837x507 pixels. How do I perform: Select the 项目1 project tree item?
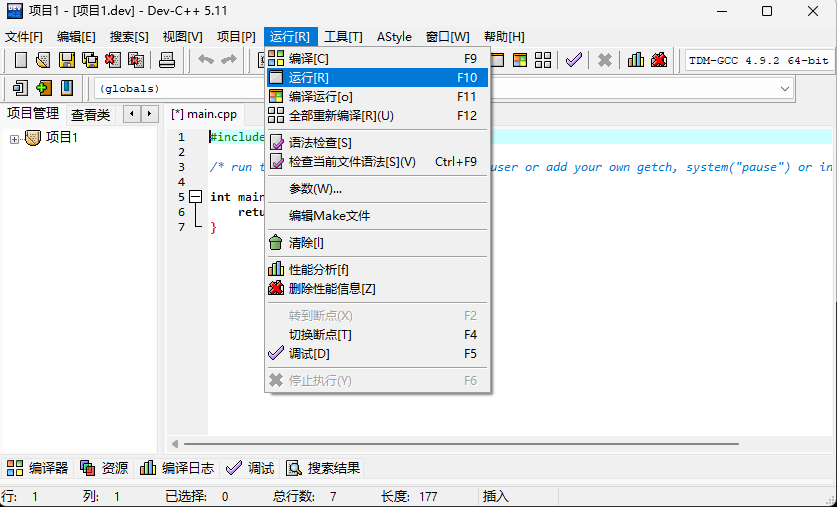pos(62,138)
